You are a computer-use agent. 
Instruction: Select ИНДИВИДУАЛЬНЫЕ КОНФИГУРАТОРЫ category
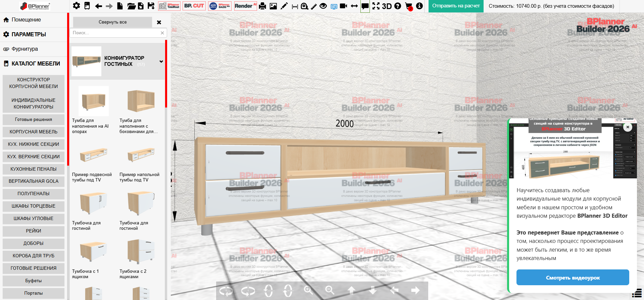34,103
